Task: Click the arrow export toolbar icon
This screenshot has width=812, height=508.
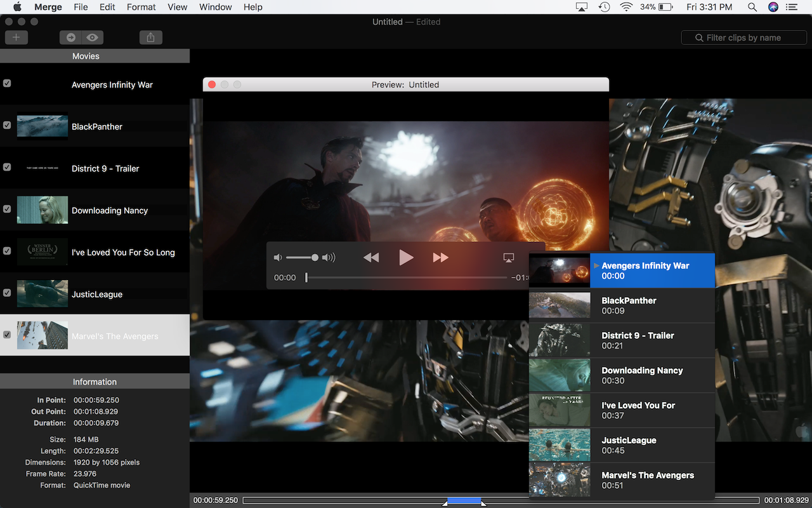Action: point(70,37)
